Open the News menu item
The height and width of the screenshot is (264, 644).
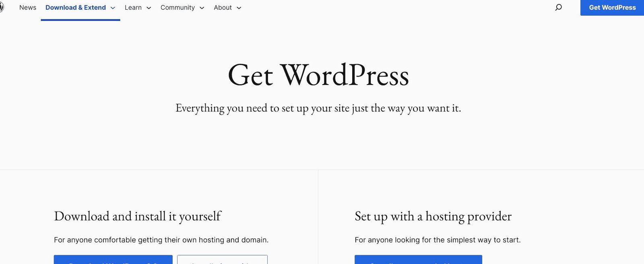pyautogui.click(x=28, y=8)
